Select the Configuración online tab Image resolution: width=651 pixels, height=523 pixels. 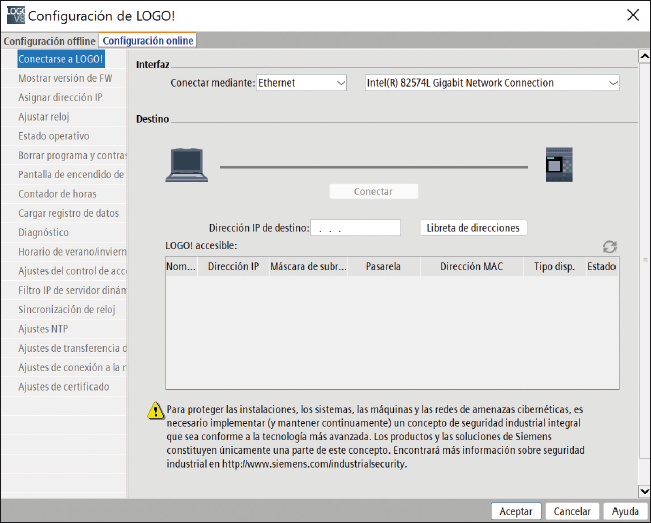(148, 41)
